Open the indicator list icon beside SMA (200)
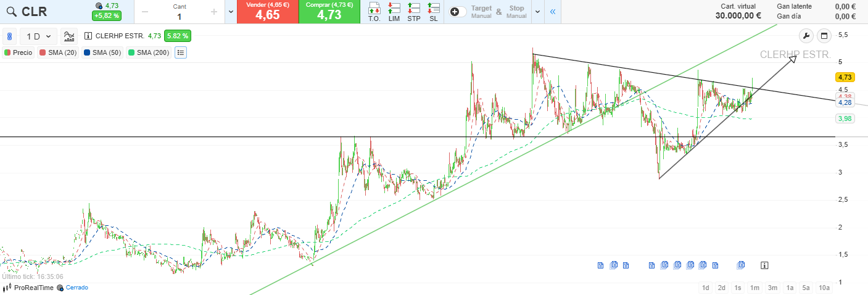The width and height of the screenshot is (868, 295). pos(180,52)
